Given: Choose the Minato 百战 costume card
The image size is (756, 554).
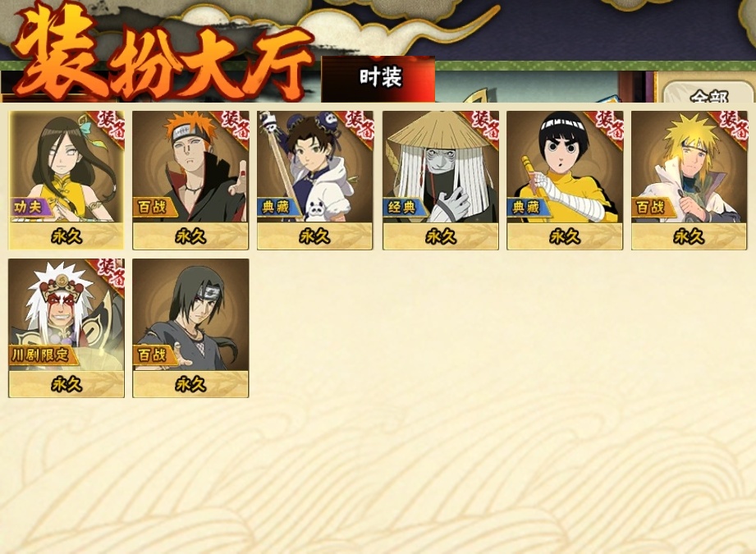Looking at the screenshot, I should click(x=689, y=180).
